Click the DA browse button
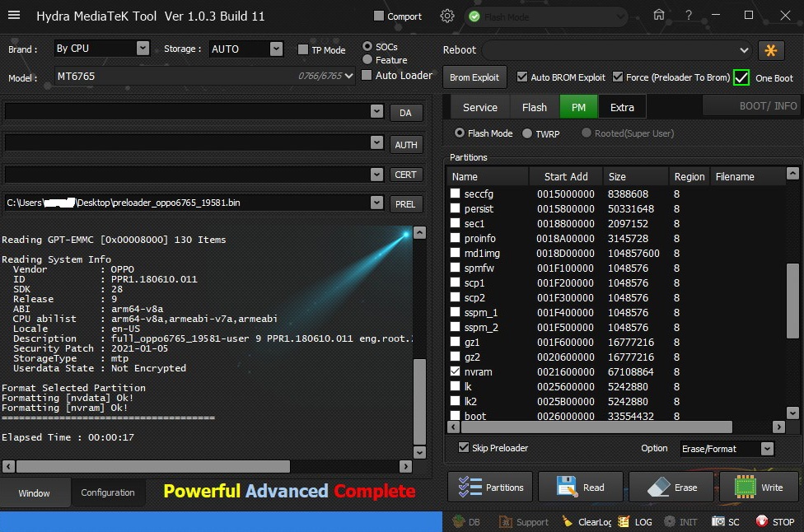The height and width of the screenshot is (532, 804). (405, 112)
